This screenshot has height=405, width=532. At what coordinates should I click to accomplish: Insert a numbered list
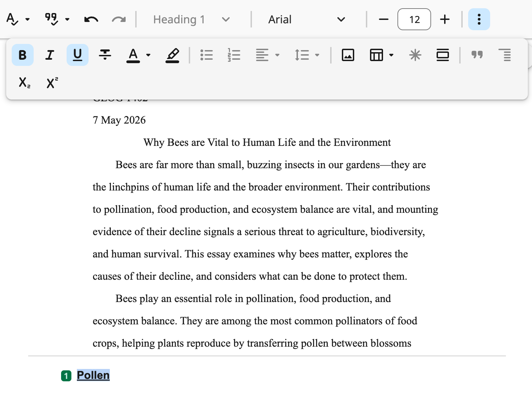234,55
